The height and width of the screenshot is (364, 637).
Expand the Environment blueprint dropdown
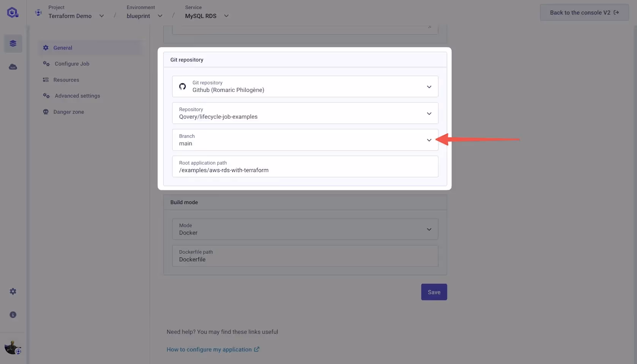[160, 16]
